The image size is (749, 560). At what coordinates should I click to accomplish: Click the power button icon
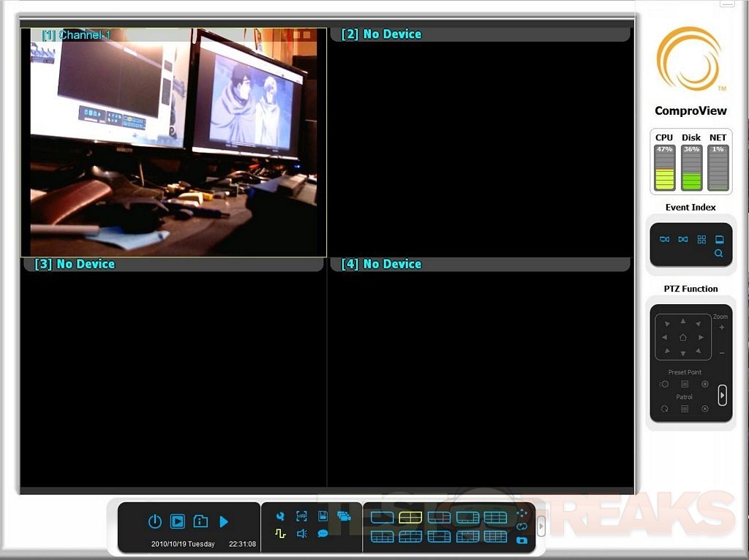[x=154, y=521]
